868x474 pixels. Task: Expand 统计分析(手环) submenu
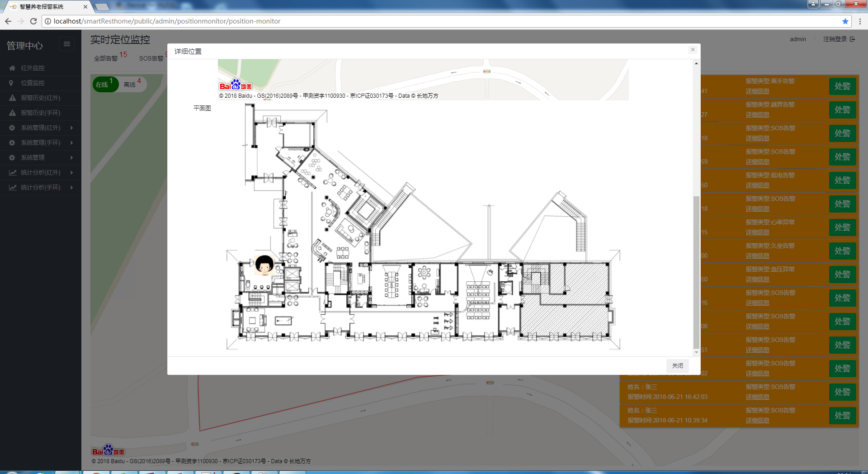[41, 187]
